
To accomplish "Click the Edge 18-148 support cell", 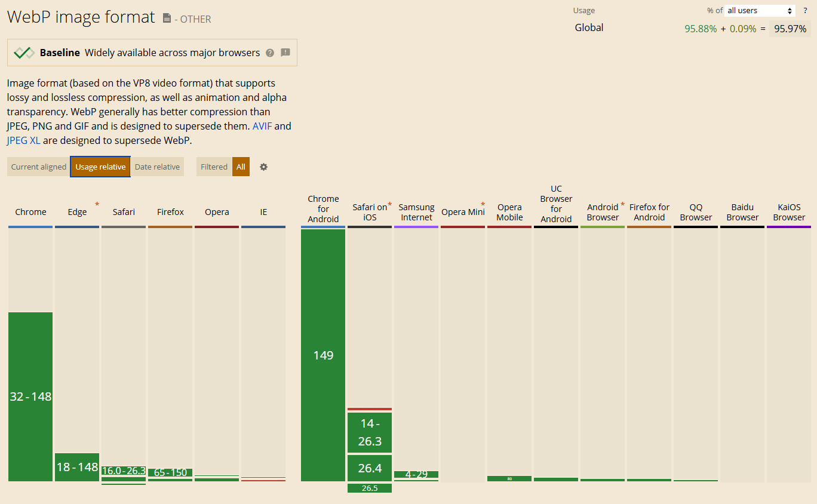I will tap(77, 467).
